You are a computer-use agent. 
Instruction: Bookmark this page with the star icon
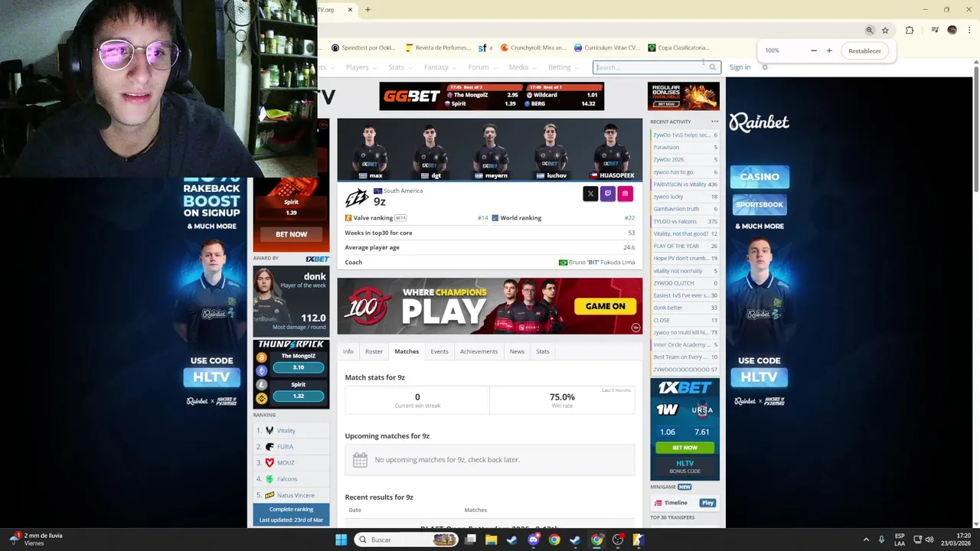point(885,30)
